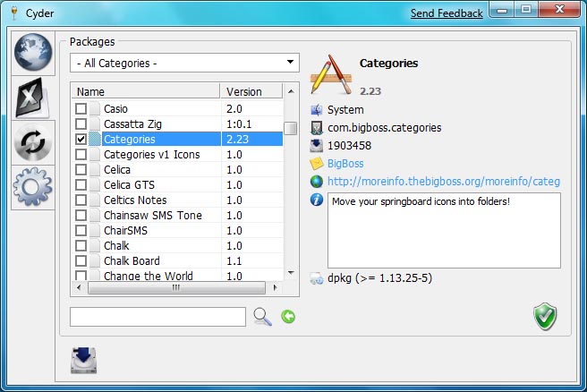Click the package list scroll down arrow

click(x=291, y=273)
